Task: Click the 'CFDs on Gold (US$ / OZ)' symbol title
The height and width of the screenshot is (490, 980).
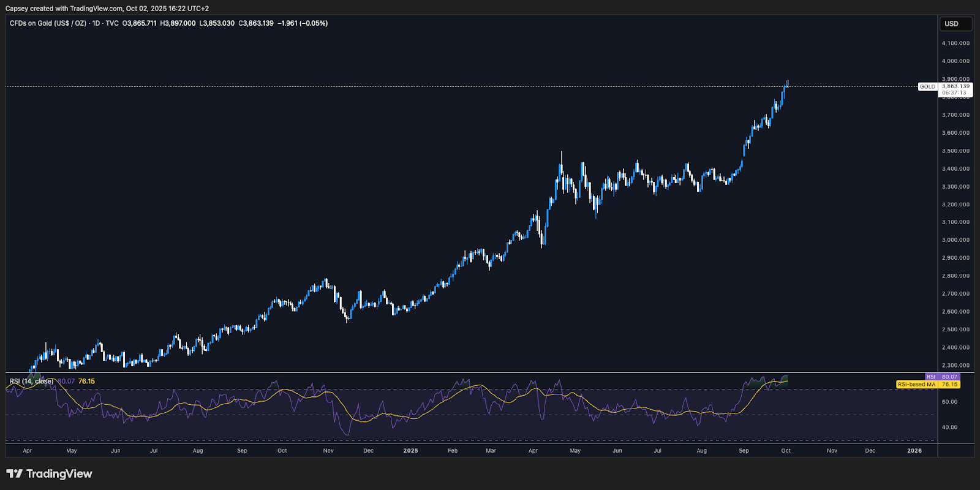Action: 48,23
